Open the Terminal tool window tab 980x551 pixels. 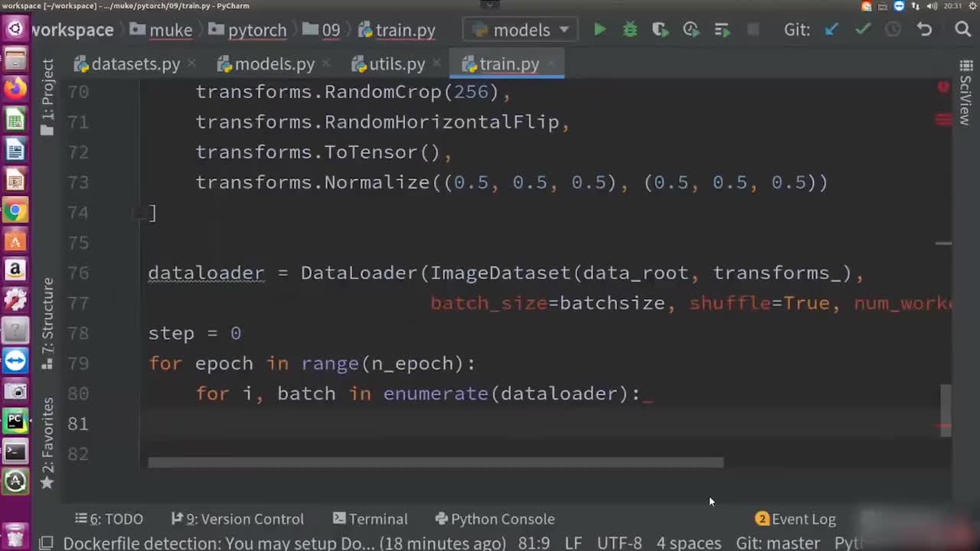pyautogui.click(x=370, y=519)
